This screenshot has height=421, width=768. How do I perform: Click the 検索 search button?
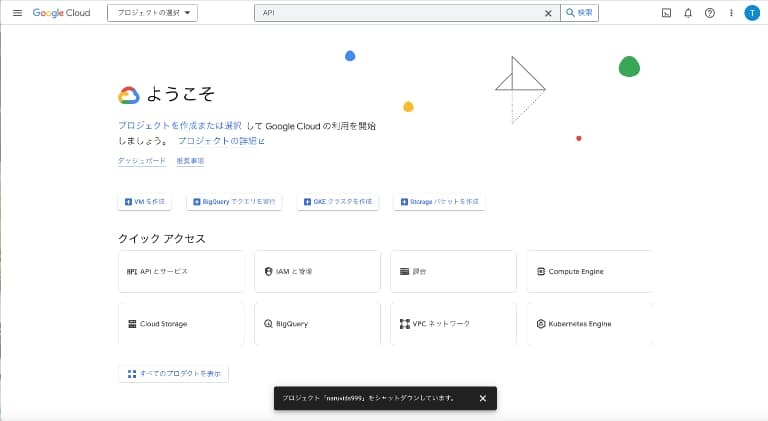[579, 13]
